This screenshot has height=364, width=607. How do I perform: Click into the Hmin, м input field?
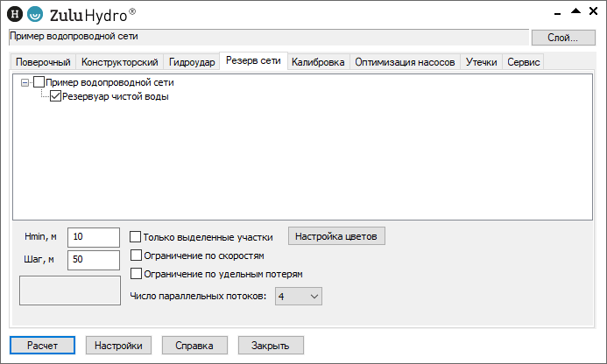click(x=94, y=237)
